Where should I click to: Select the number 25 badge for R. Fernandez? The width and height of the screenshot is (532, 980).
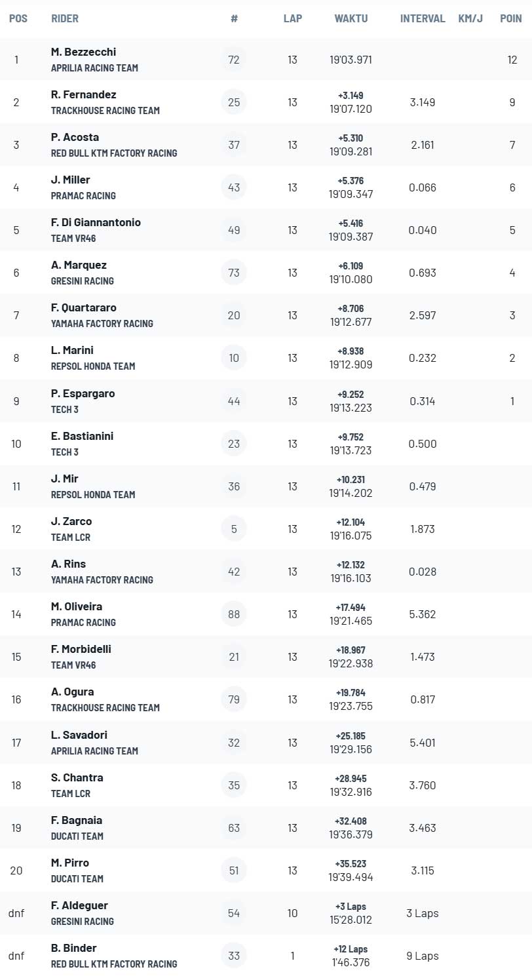tap(234, 102)
